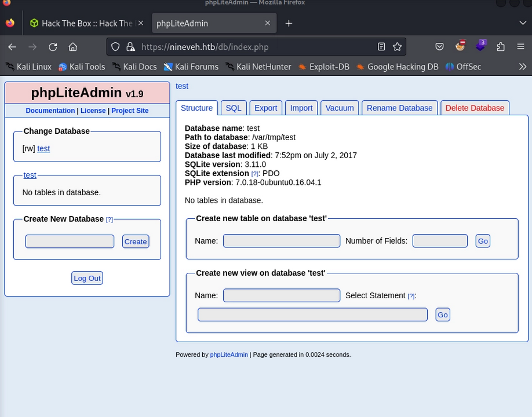The image size is (532, 417).
Task: Open the Firefox application menu
Action: [520, 47]
